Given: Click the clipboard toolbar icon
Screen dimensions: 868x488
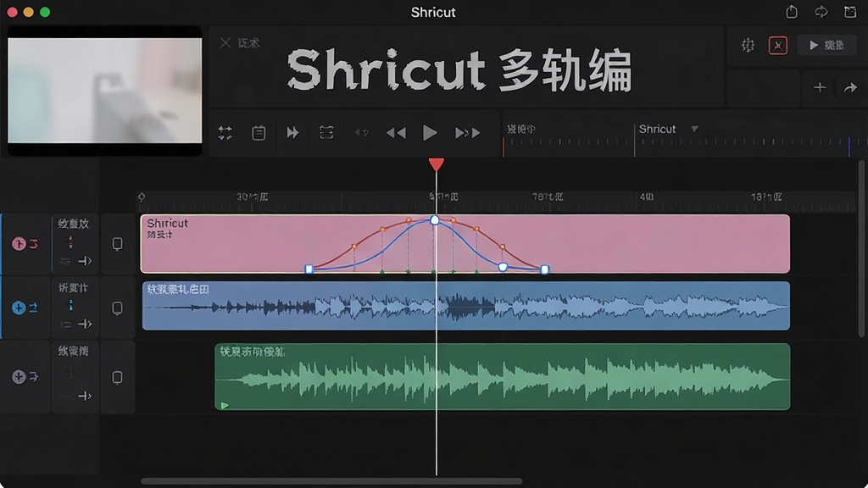Looking at the screenshot, I should (259, 133).
